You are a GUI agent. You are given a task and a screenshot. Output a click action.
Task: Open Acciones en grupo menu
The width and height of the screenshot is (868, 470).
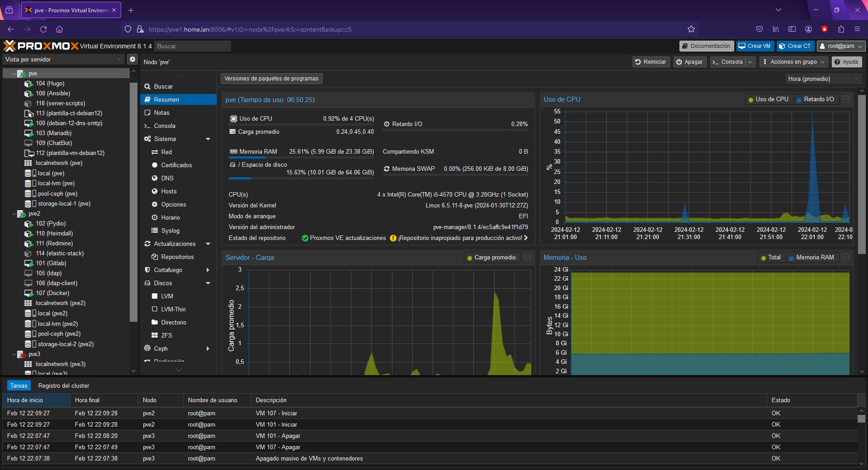point(793,62)
